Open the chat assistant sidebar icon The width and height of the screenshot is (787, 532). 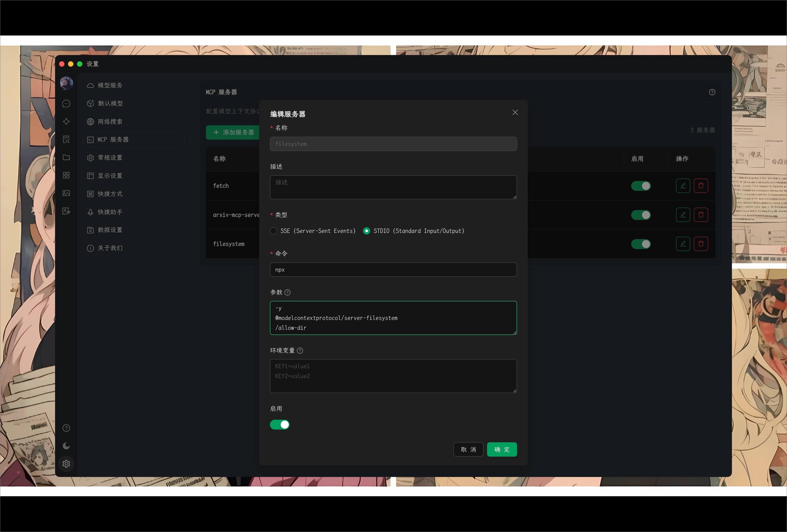coord(66,104)
